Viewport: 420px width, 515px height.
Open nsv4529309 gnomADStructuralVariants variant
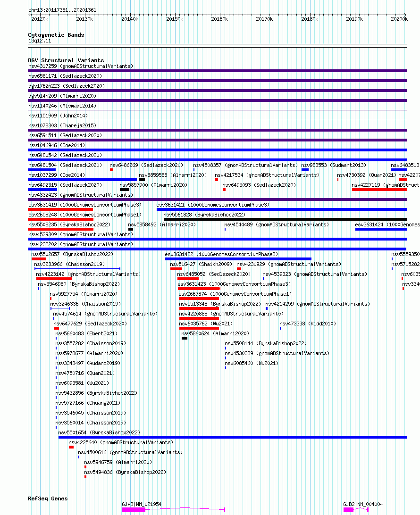[x=81, y=234]
